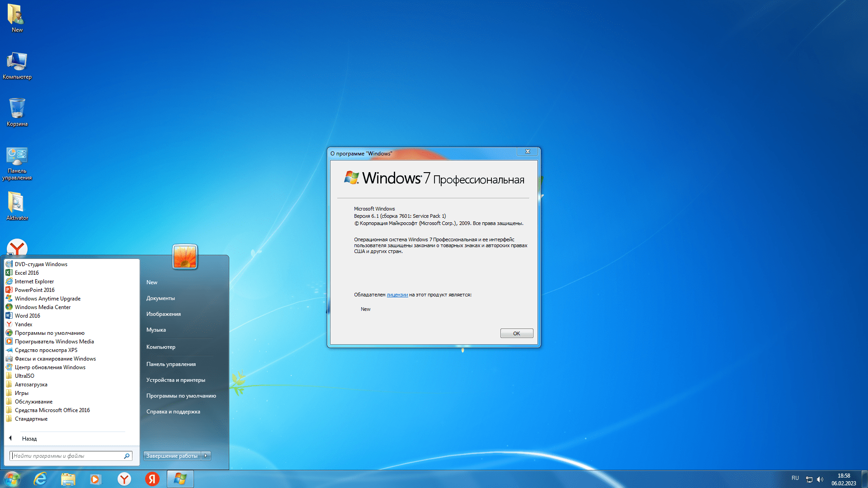Expand shutdown options arrow button
This screenshot has height=488, width=868.
click(206, 456)
